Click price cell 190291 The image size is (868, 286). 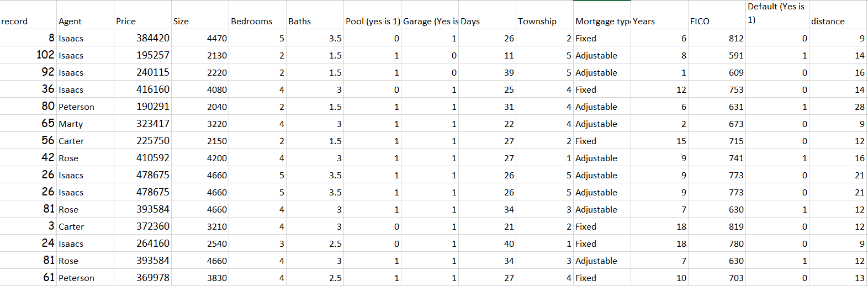tap(142, 107)
